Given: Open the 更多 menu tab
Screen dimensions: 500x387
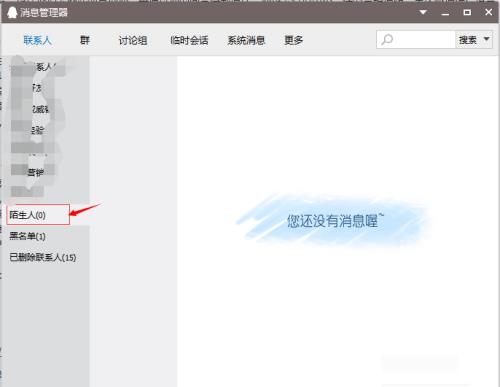Looking at the screenshot, I should pyautogui.click(x=293, y=40).
